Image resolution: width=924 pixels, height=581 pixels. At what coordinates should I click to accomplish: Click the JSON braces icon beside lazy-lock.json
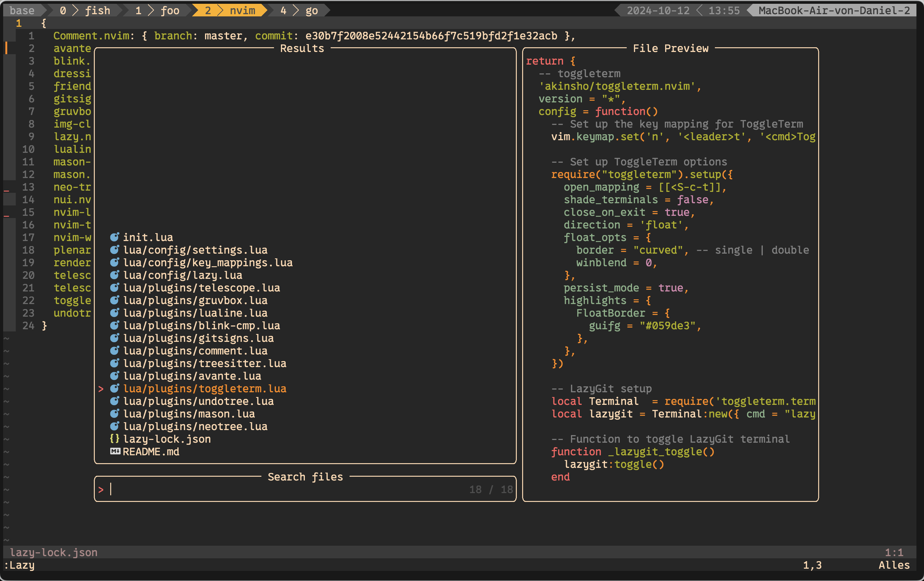coord(114,439)
